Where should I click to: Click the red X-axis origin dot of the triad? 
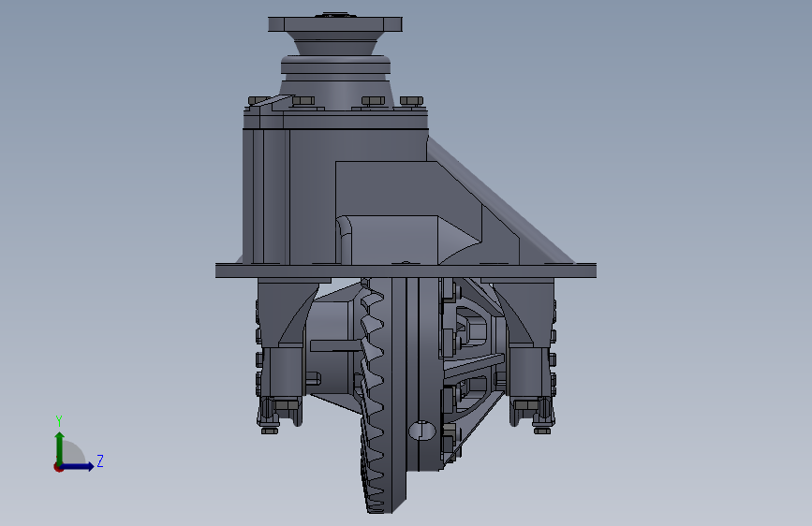pyautogui.click(x=58, y=467)
